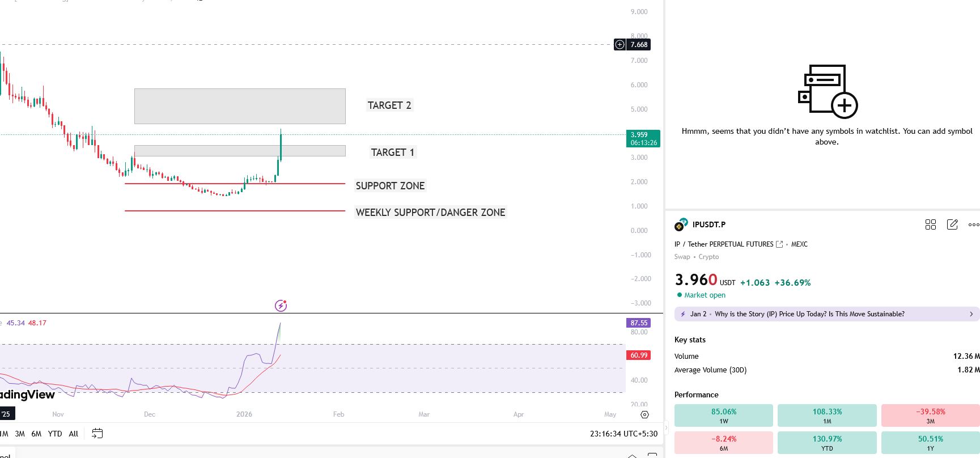Select the red weekly support horizontal line

235,211
